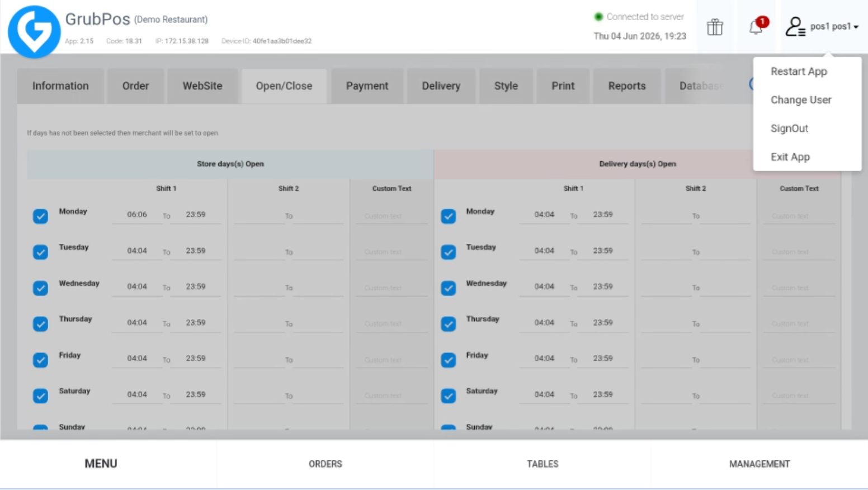The image size is (868, 490).
Task: Open the gift box icon
Action: [715, 27]
